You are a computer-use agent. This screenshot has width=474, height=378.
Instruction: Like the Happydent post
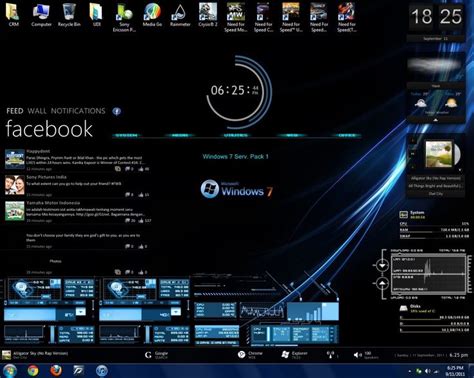coord(141,169)
